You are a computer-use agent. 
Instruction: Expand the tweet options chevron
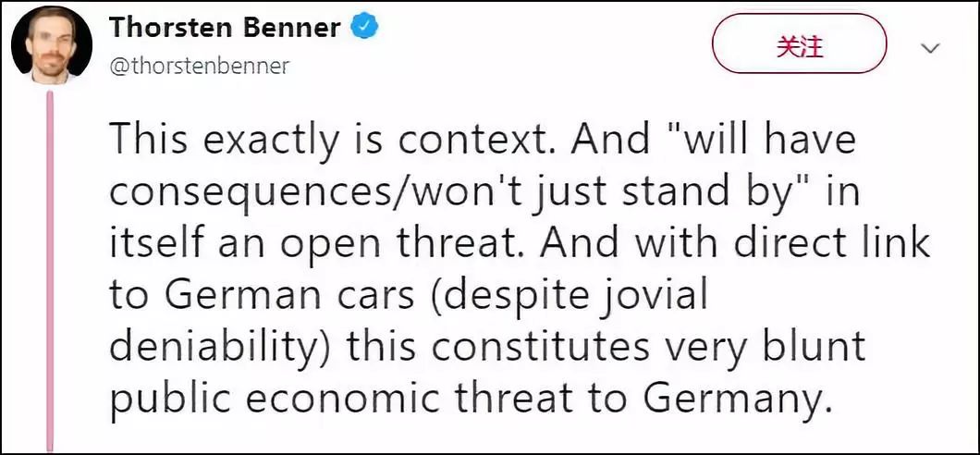pos(931,48)
